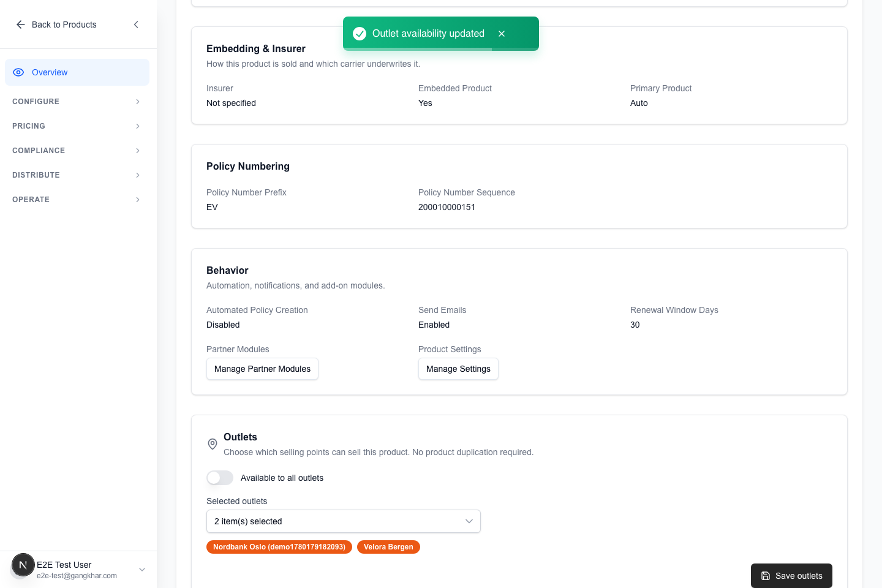This screenshot has width=882, height=588.
Task: Expand the OPERATE section chevron
Action: click(138, 200)
